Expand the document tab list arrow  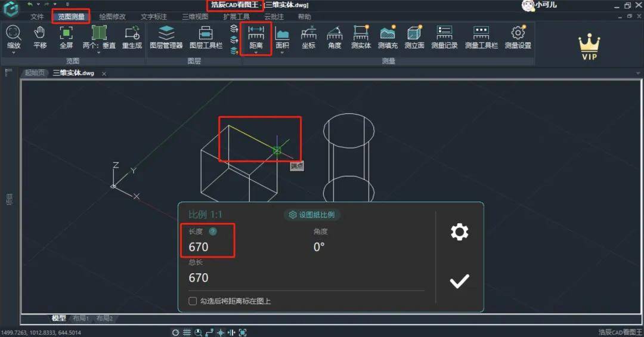638,73
